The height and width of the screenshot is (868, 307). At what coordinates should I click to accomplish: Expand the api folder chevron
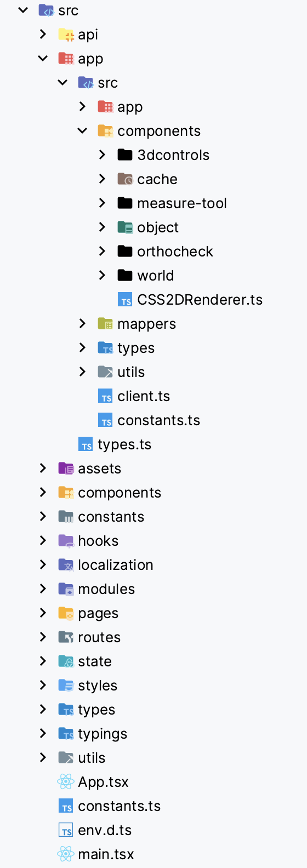pyautogui.click(x=43, y=35)
